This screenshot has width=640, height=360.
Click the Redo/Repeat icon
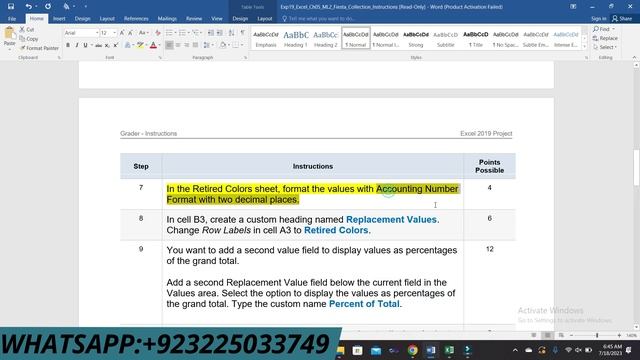pyautogui.click(x=48, y=7)
